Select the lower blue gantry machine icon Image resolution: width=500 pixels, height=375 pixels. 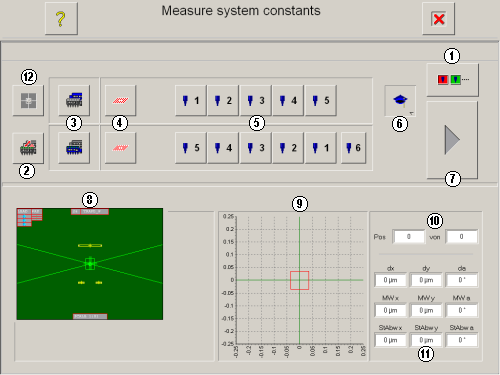click(x=74, y=148)
